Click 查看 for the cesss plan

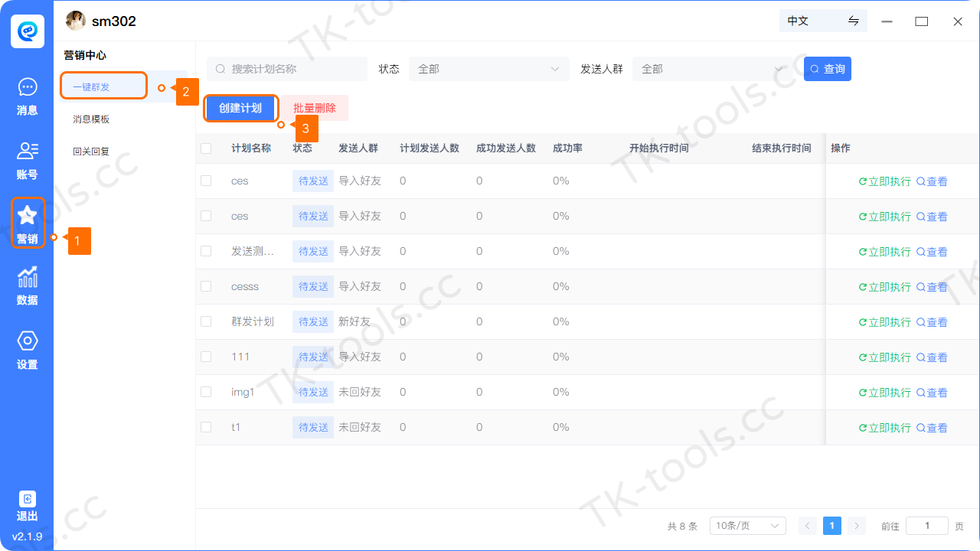(x=932, y=287)
